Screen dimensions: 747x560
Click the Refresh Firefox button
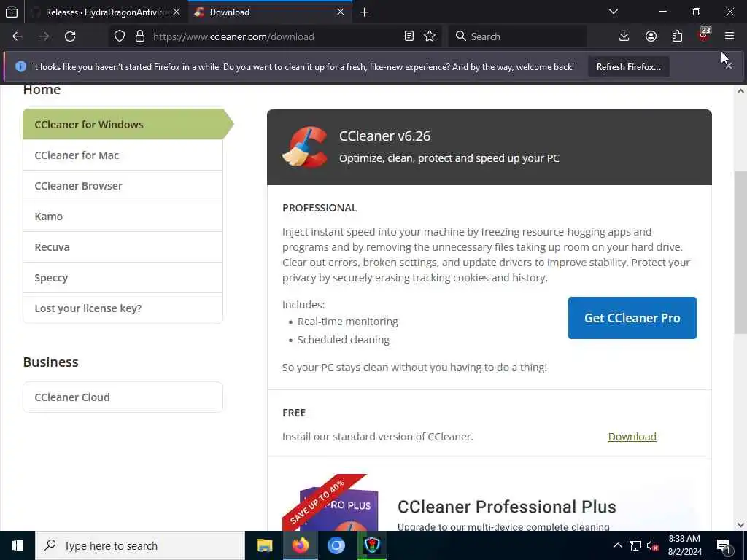coord(628,66)
